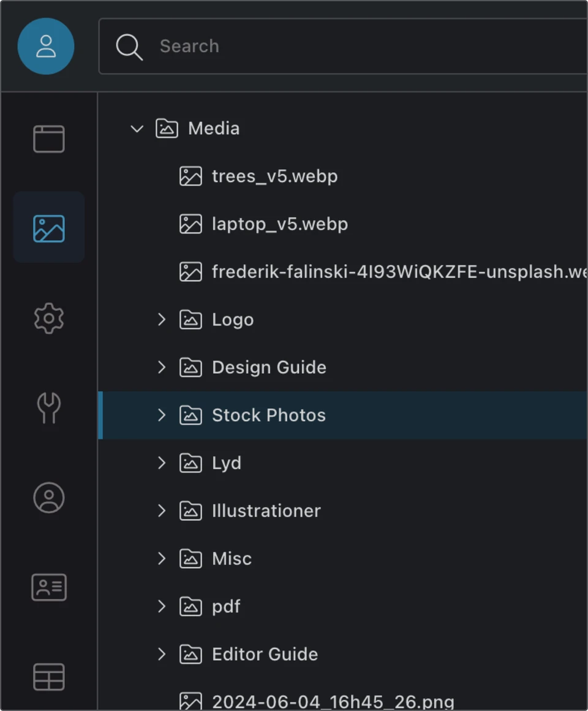Viewport: 588px width, 711px height.
Task: Open the Editor Guide folder
Action: click(265, 655)
